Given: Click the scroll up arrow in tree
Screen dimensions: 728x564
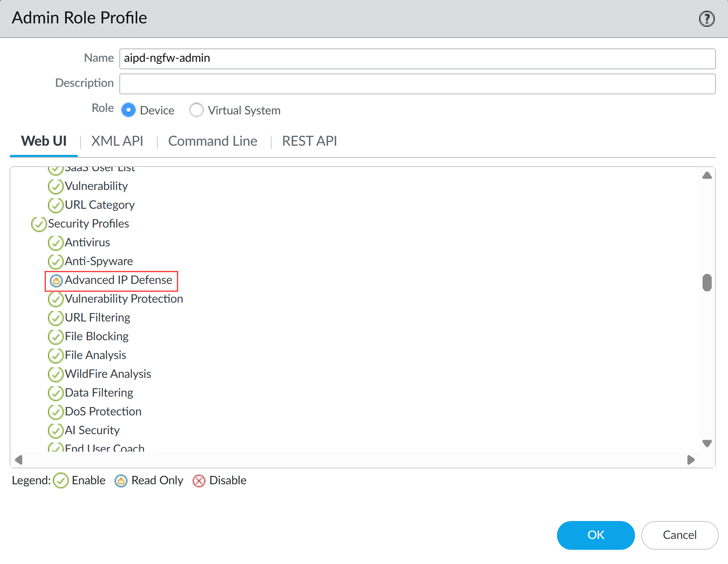Looking at the screenshot, I should (707, 175).
